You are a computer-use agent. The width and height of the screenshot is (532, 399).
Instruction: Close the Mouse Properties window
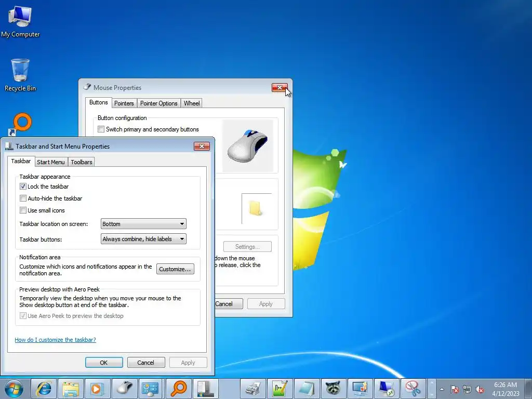[x=280, y=87]
